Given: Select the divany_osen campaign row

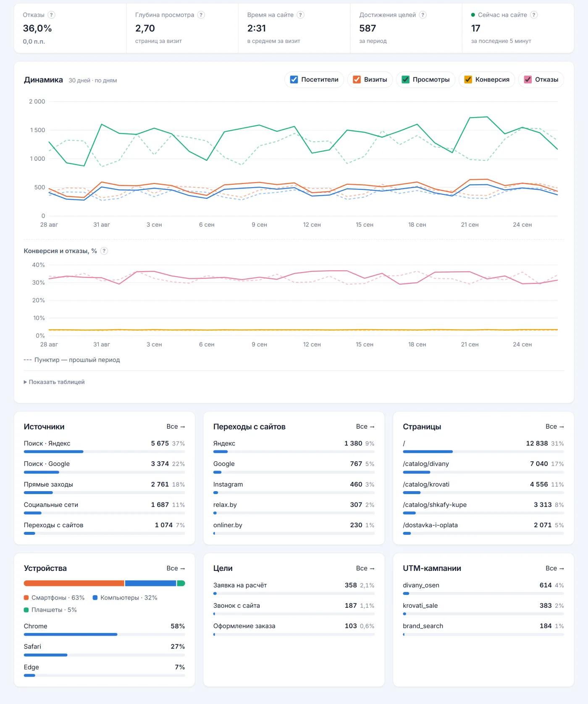Looking at the screenshot, I should [483, 588].
